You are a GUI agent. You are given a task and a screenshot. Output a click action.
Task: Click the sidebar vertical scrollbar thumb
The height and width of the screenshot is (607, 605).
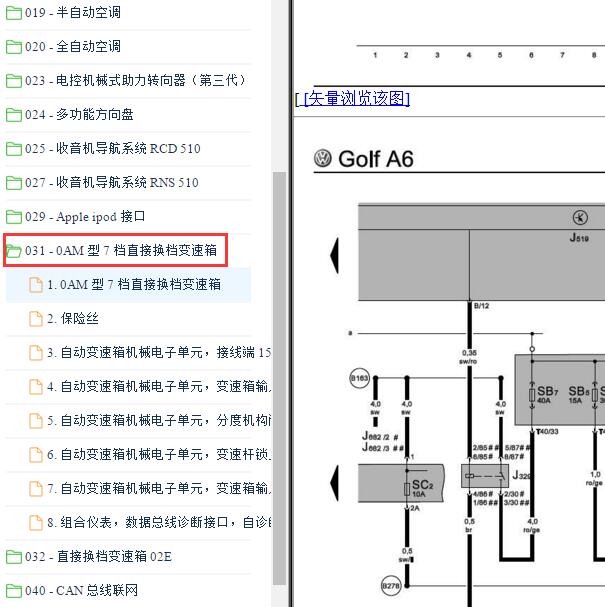279,379
